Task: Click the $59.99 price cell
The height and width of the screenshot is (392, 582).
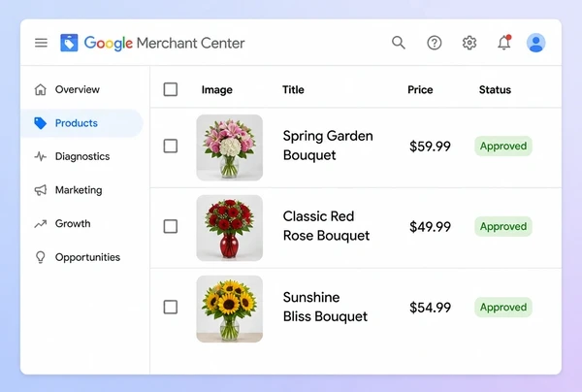Action: click(x=430, y=147)
